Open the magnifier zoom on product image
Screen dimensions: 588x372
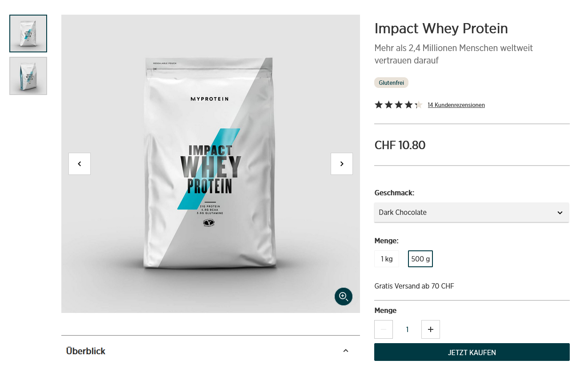point(344,297)
